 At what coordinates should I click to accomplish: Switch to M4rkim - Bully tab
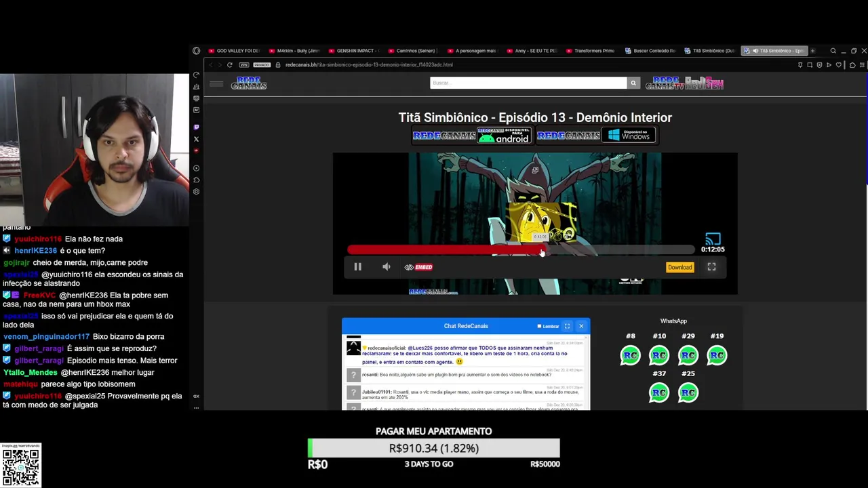click(x=294, y=51)
